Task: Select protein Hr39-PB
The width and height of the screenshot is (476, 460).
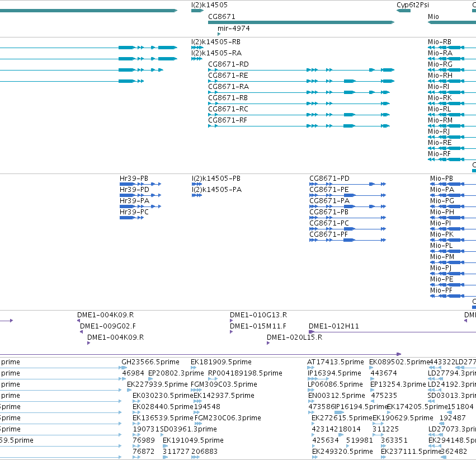Action: pos(134,179)
